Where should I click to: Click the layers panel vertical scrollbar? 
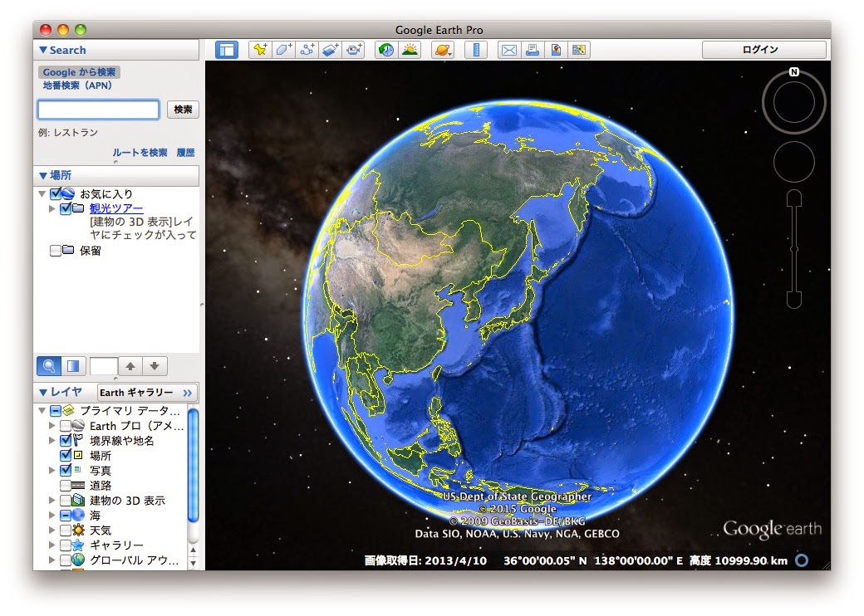click(x=193, y=466)
